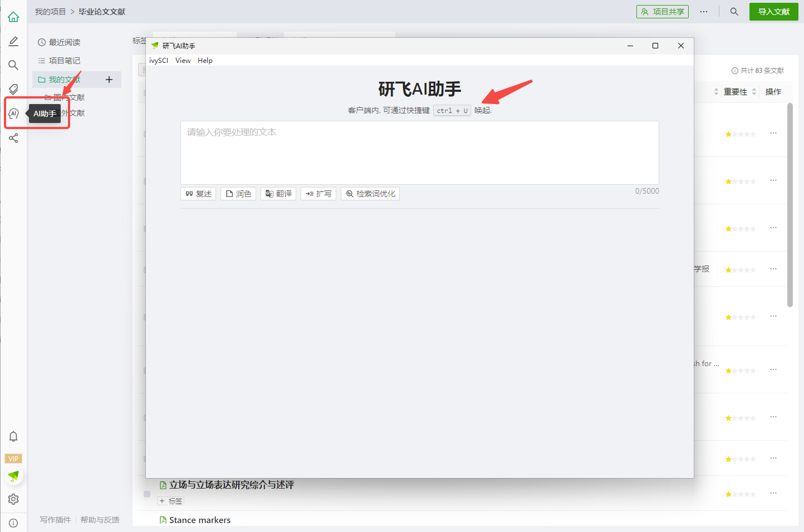Click 毕业论文文献 breadcrumb
The width and height of the screenshot is (804, 532).
(x=102, y=12)
